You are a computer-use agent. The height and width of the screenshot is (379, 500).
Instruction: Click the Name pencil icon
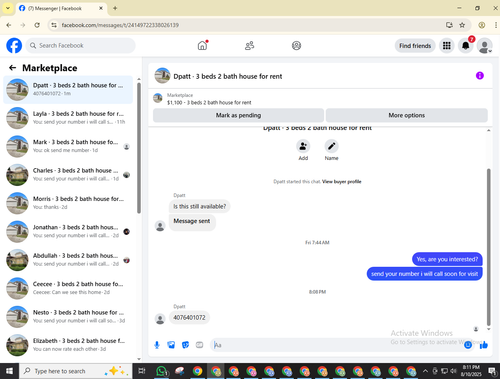(331, 146)
